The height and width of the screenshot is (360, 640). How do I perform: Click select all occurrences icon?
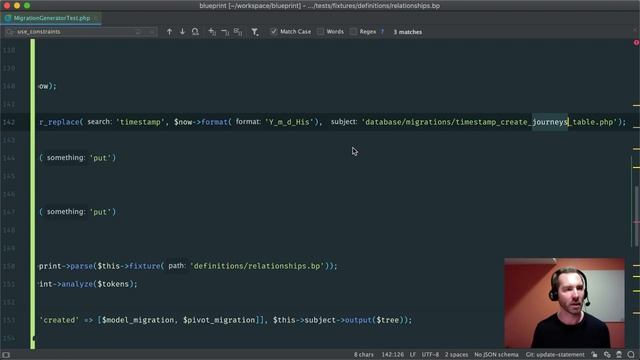click(238, 32)
